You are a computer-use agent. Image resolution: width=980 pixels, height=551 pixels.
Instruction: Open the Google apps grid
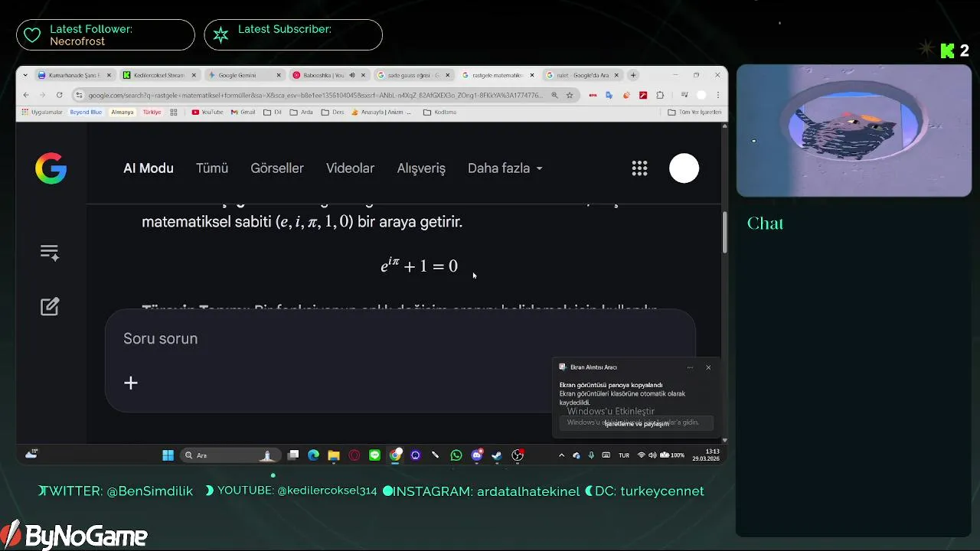639,168
